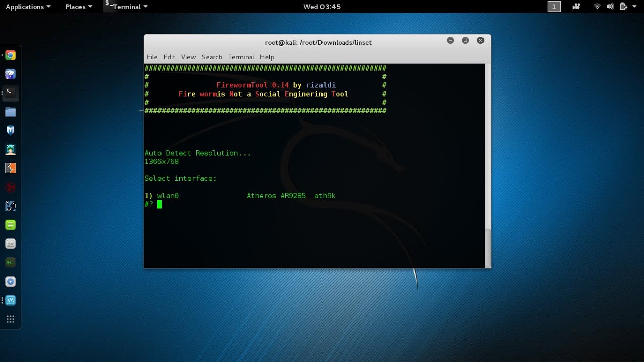644x362 pixels.
Task: Click at the '#?' prompt cursor
Action: coord(159,204)
